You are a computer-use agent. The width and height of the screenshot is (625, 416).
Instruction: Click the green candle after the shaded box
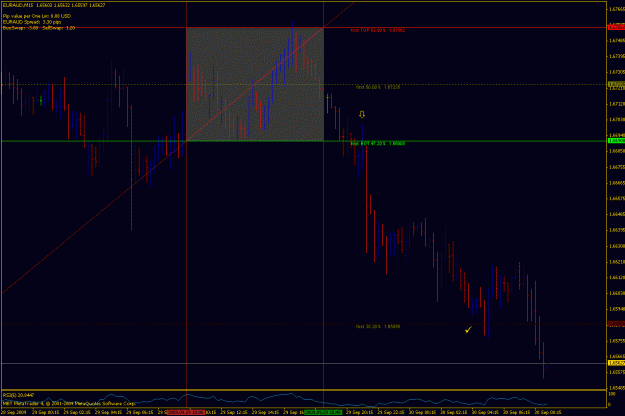point(327,104)
